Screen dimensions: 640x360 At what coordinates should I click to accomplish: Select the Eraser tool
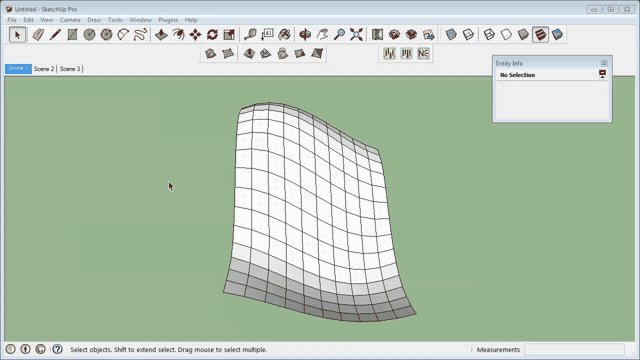(38, 35)
